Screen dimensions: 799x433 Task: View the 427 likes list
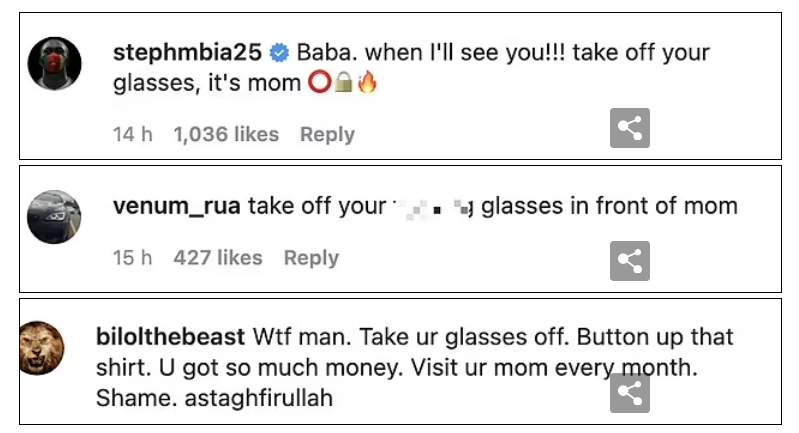pos(218,258)
